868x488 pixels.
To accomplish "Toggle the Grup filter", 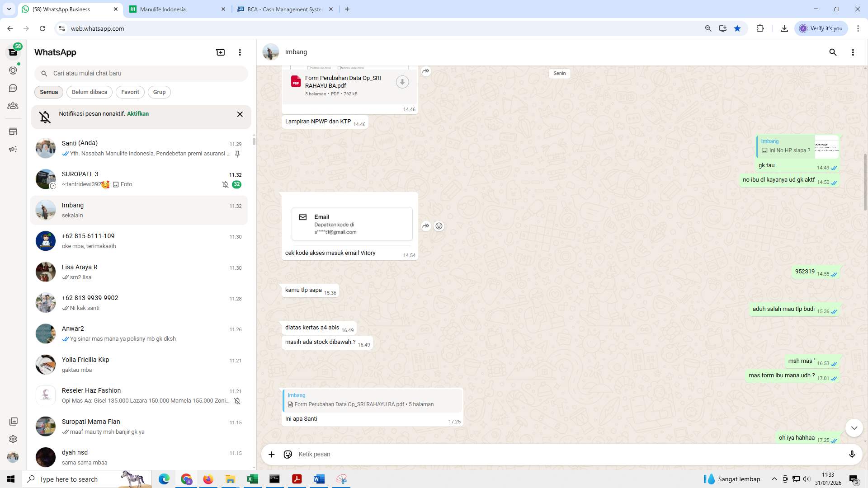I will click(159, 92).
